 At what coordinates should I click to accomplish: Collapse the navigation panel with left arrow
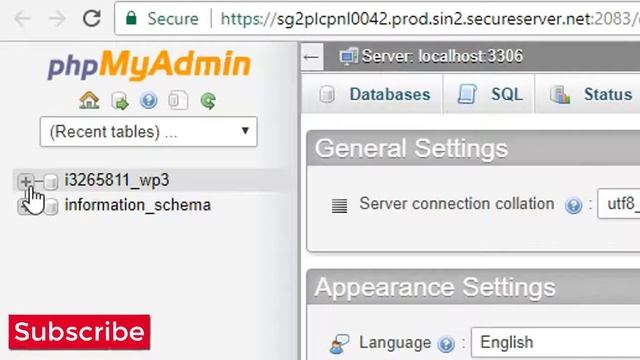click(312, 57)
